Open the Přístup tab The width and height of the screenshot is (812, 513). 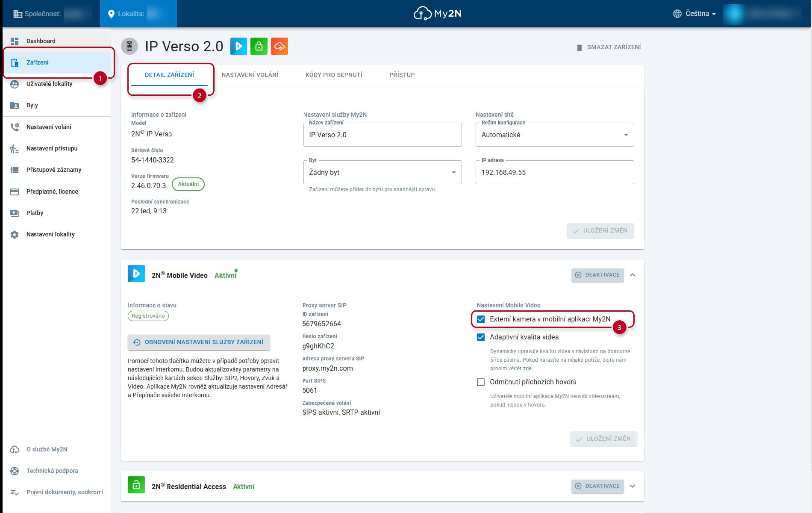pos(402,75)
